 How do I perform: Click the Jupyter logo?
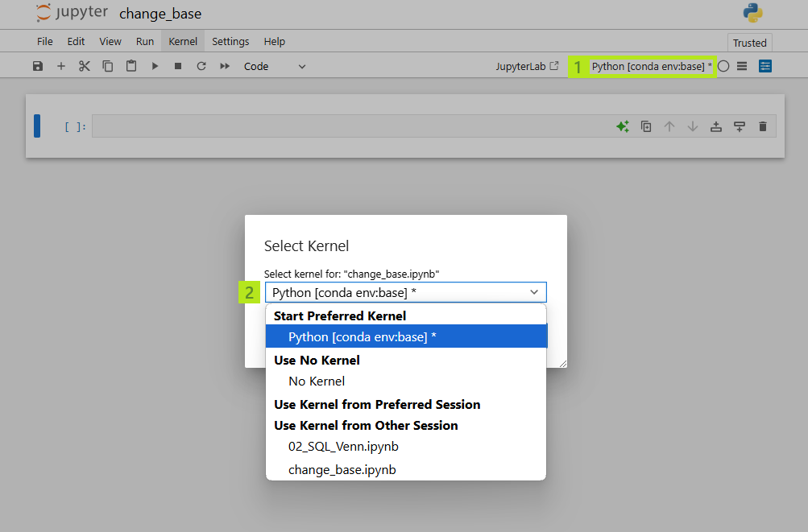[x=73, y=13]
